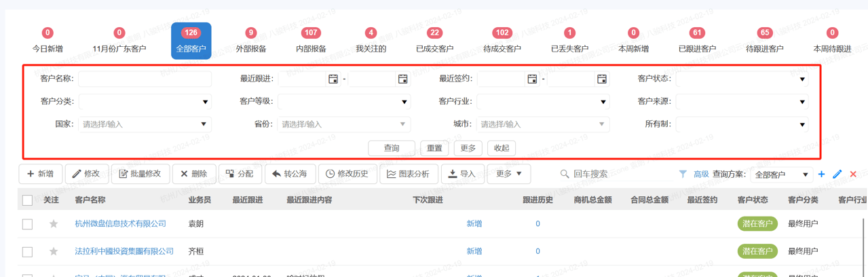Click the 图表分析 chart toolbar button
This screenshot has height=277, width=868.
(409, 174)
